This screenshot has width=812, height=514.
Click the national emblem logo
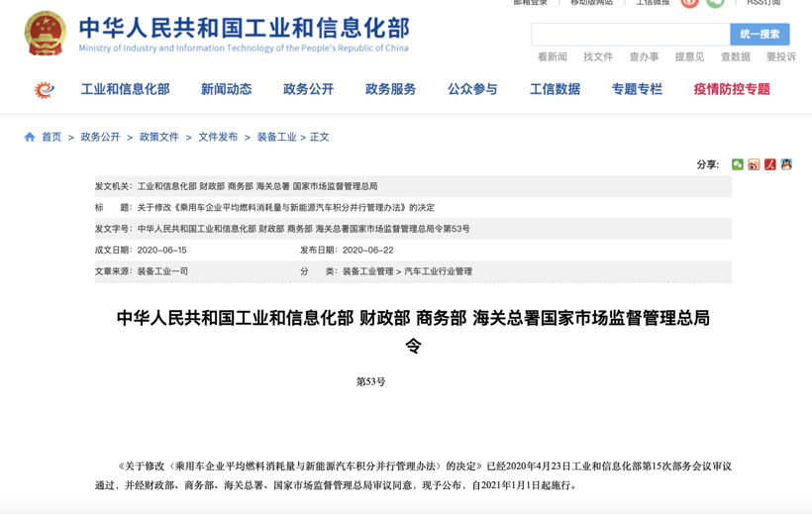click(46, 34)
